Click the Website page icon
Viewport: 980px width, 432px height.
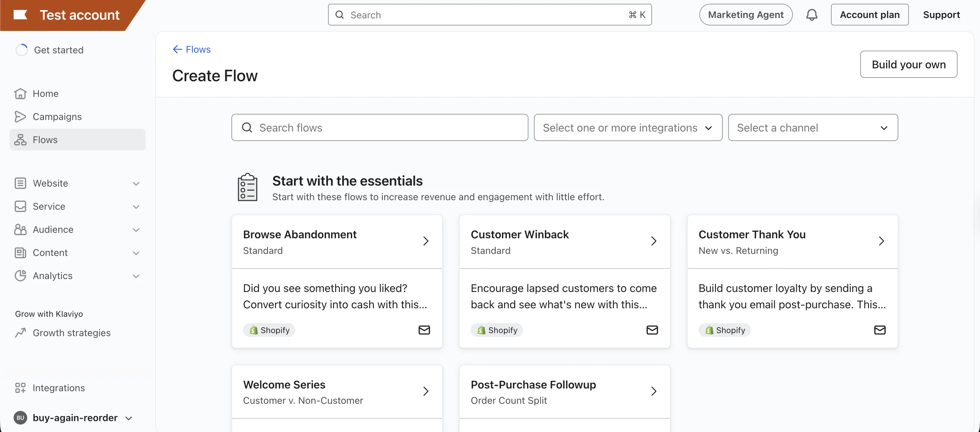point(20,183)
